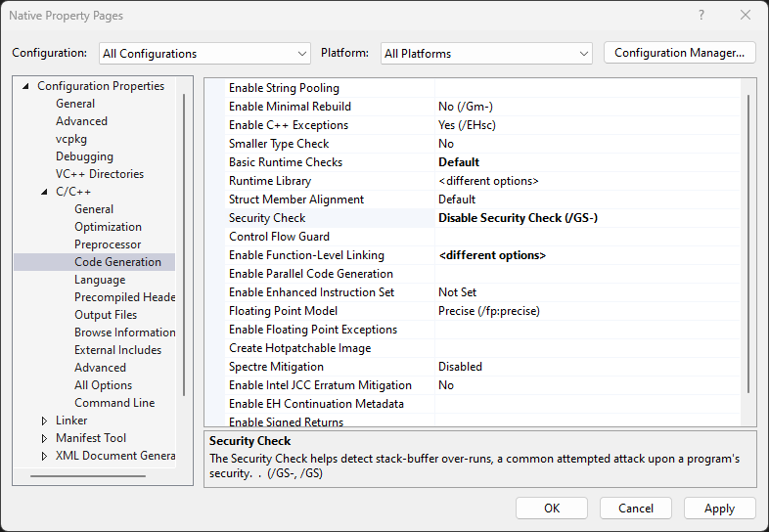Viewport: 769px width, 532px height.
Task: Click the tree panel horizontal scrollbar
Action: 88,475
